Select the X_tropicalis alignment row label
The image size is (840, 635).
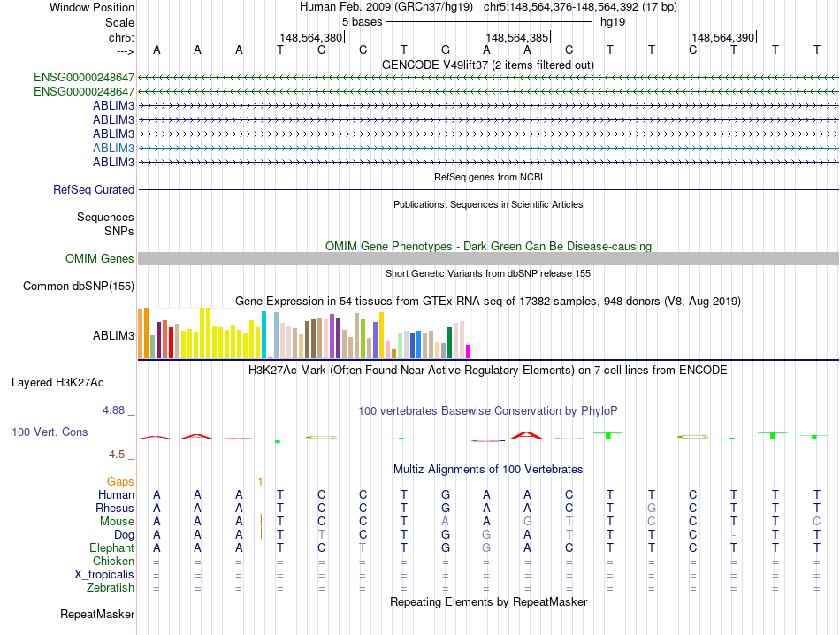pyautogui.click(x=104, y=575)
